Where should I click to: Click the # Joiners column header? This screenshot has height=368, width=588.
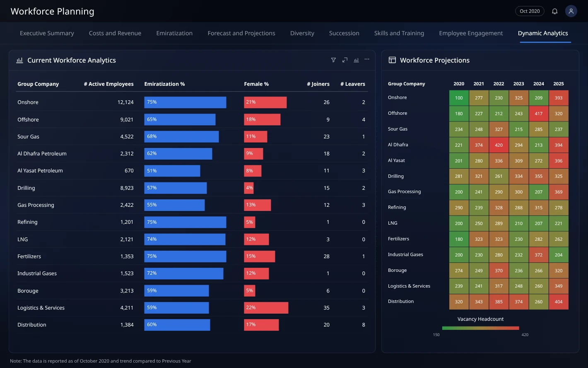tap(318, 84)
